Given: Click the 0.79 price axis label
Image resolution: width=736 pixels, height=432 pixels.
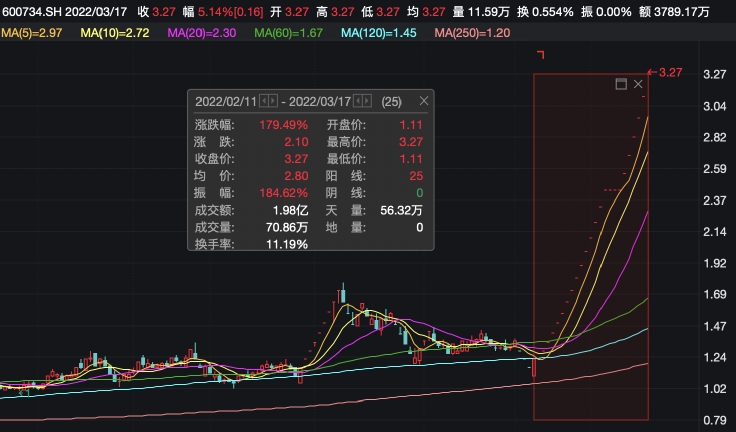Looking at the screenshot, I should [x=714, y=420].
